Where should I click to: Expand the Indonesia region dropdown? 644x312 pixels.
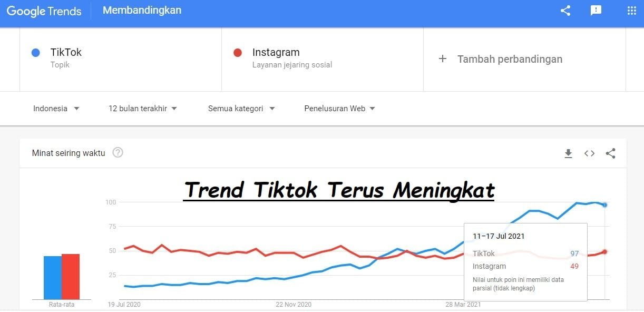click(x=56, y=109)
